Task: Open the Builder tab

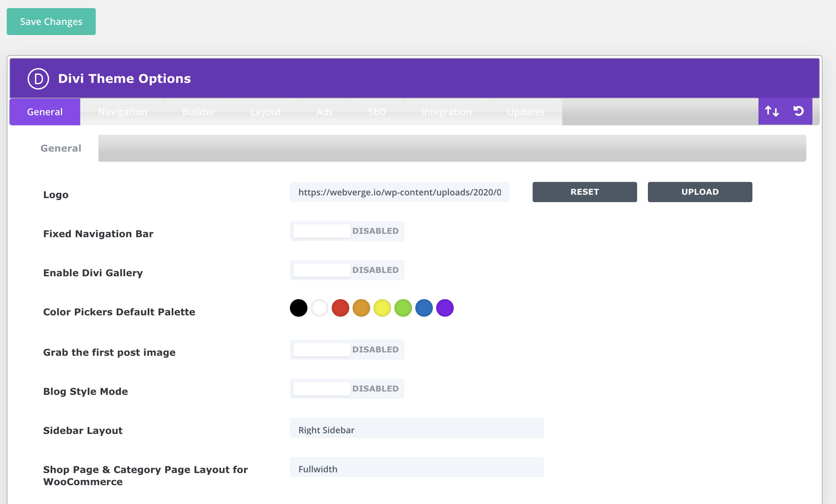Action: click(199, 112)
